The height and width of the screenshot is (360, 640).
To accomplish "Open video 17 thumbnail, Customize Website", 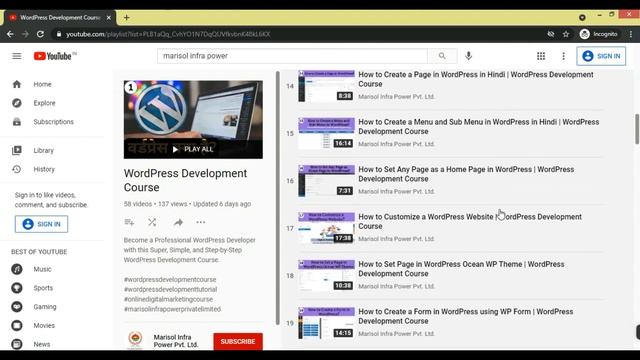I will point(326,228).
